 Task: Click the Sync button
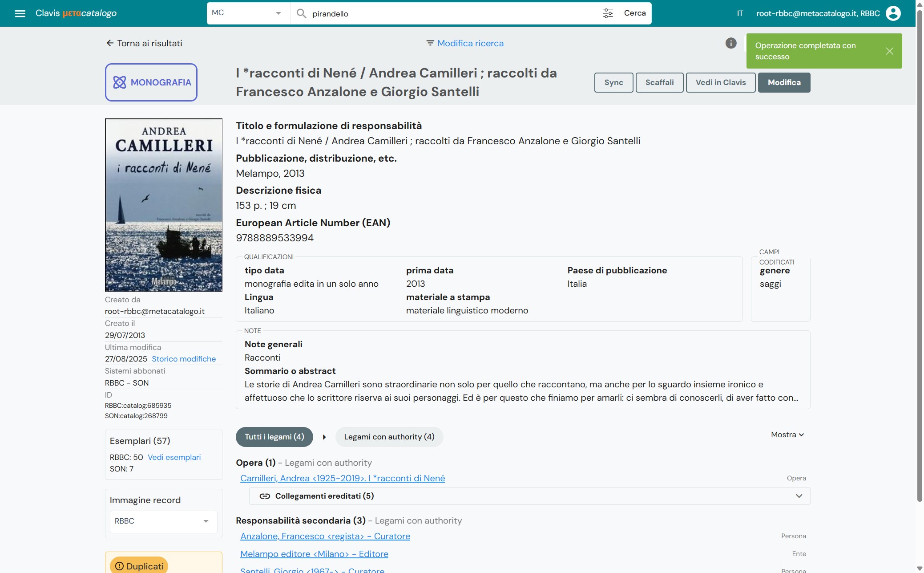click(x=613, y=83)
